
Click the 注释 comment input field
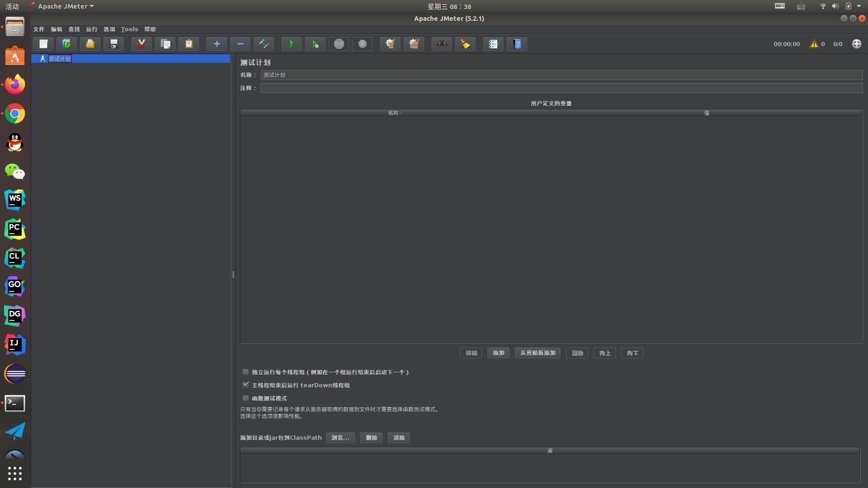click(x=561, y=88)
